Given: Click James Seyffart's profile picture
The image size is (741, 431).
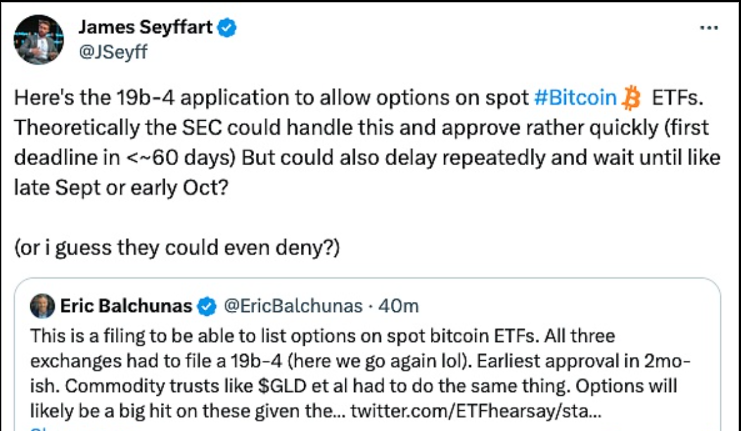Looking at the screenshot, I should coord(39,38).
